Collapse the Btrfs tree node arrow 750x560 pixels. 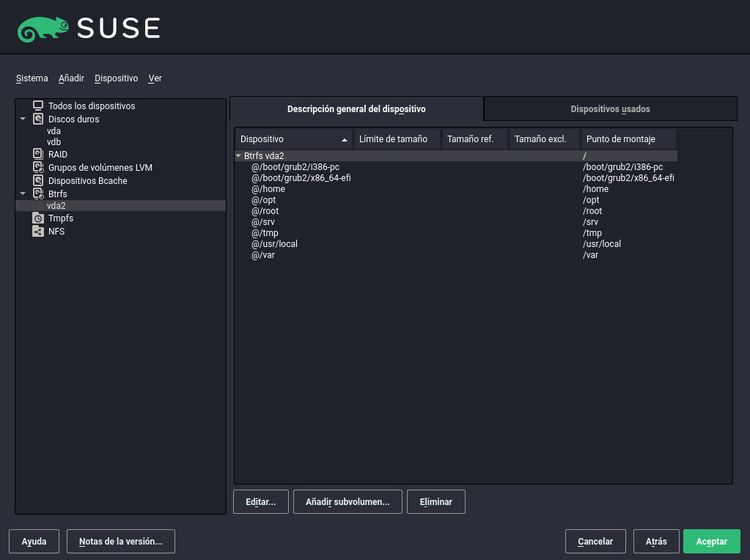click(x=23, y=194)
